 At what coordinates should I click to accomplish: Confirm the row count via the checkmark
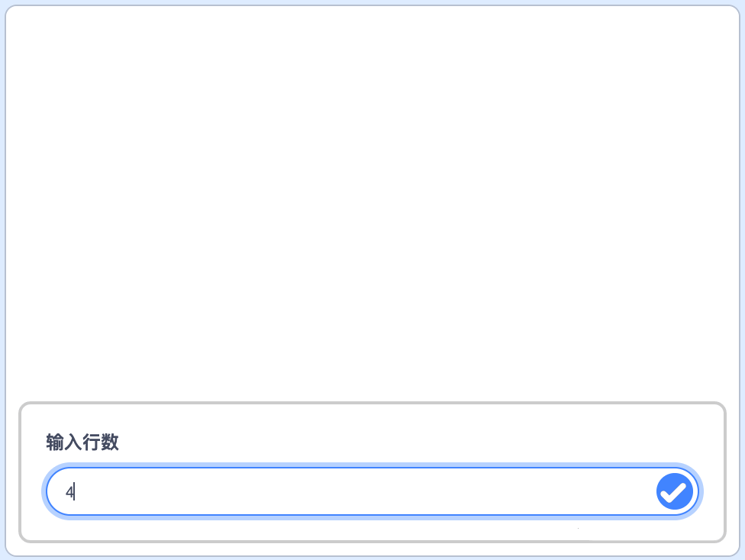(674, 491)
